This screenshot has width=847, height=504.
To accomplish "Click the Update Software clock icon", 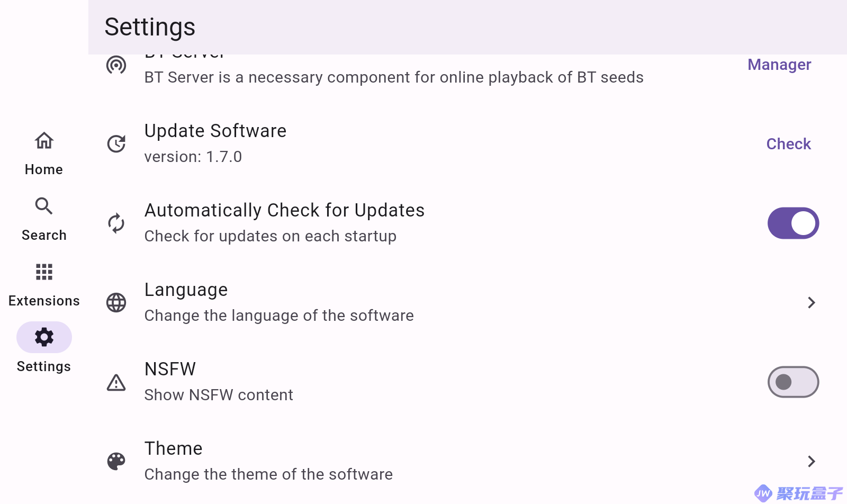I will 116,143.
